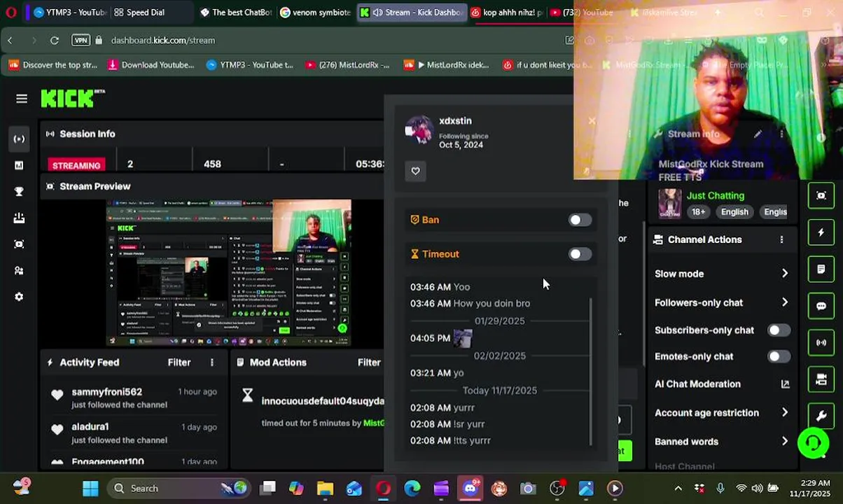
Task: Open the Mod Actions Filter dropdown
Action: tap(369, 363)
